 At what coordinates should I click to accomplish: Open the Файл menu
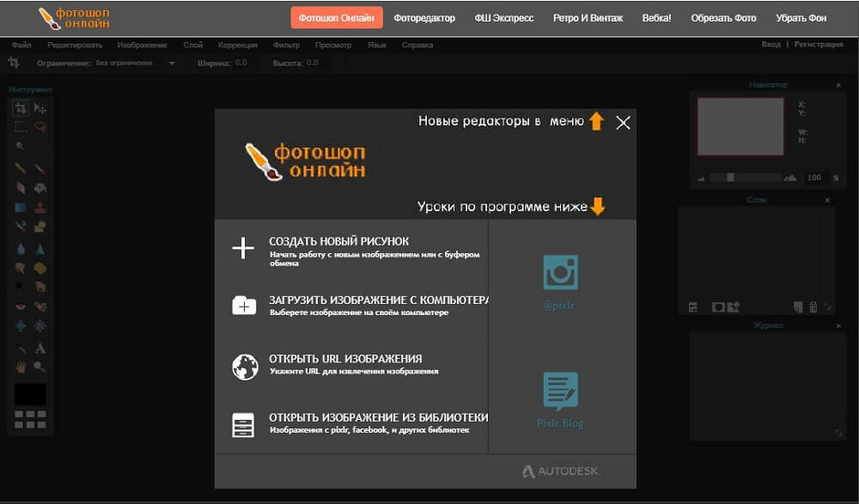pos(21,45)
